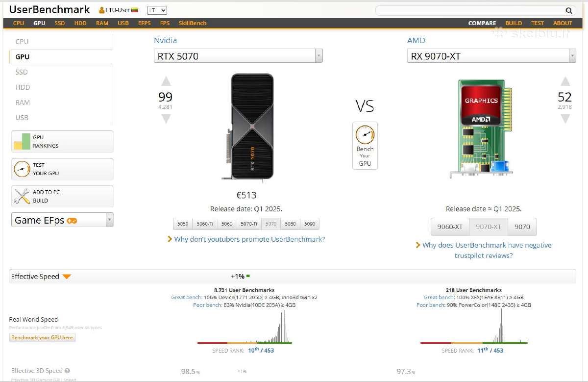The height and width of the screenshot is (382, 588).
Task: Open the SSD tab in top navigation
Action: click(60, 23)
